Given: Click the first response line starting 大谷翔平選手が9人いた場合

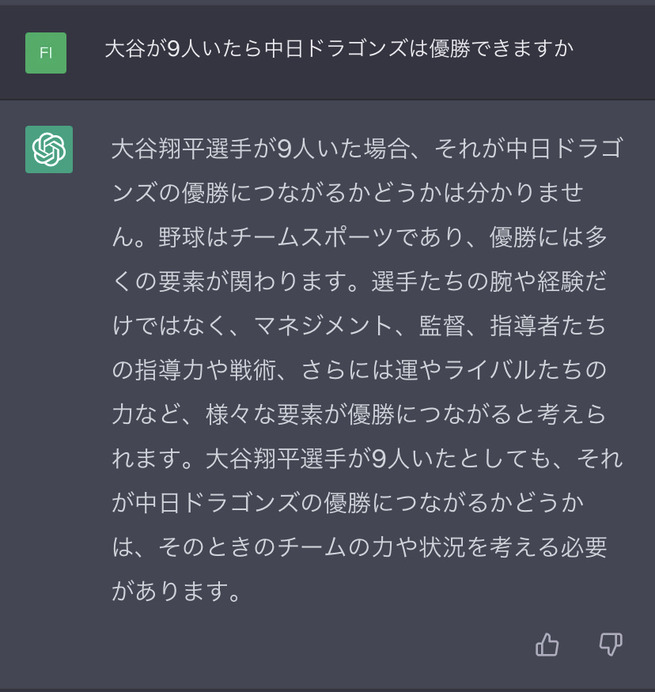Looking at the screenshot, I should pyautogui.click(x=367, y=149).
